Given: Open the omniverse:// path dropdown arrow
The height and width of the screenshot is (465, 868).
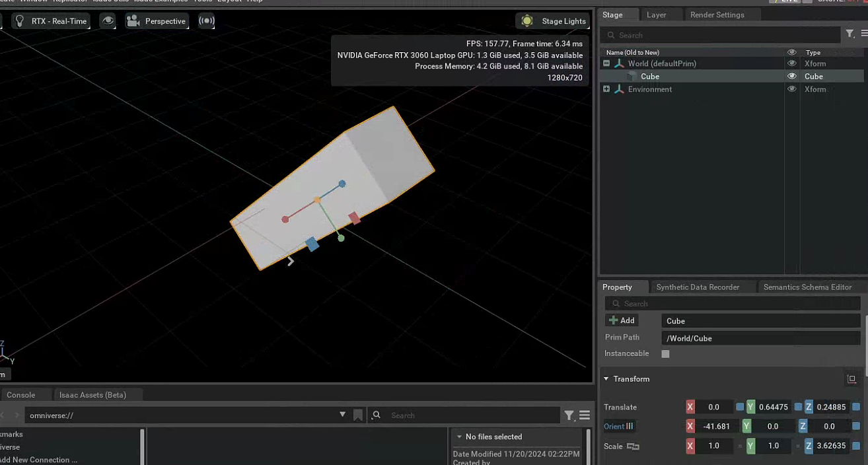Looking at the screenshot, I should [x=342, y=415].
